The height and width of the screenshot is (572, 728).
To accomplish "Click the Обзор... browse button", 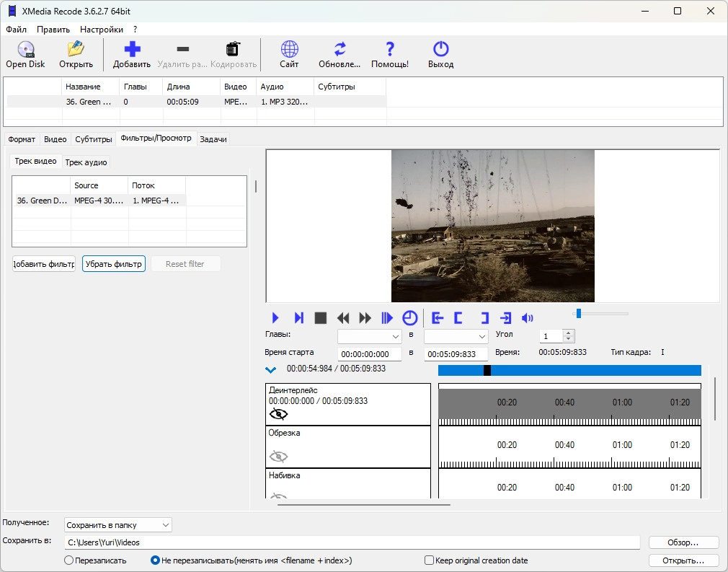I will point(683,542).
